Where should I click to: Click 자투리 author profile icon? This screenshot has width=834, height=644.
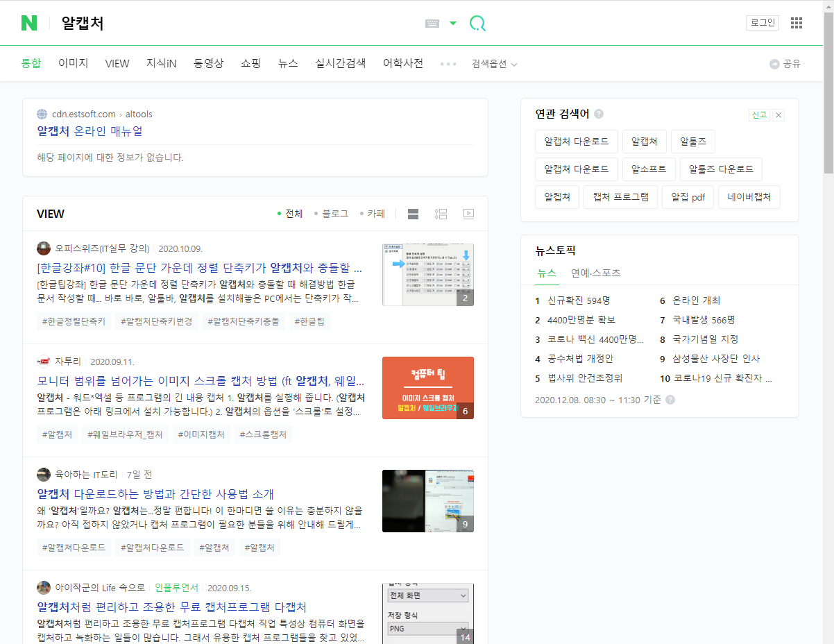(44, 362)
